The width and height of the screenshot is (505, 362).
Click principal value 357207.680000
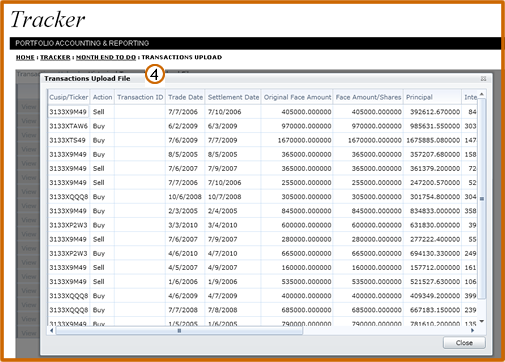pyautogui.click(x=435, y=154)
